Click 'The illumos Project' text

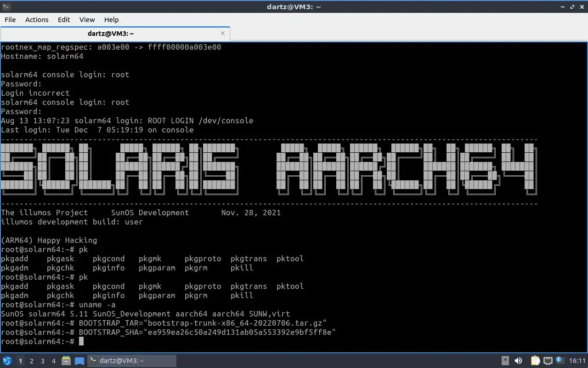pos(45,213)
